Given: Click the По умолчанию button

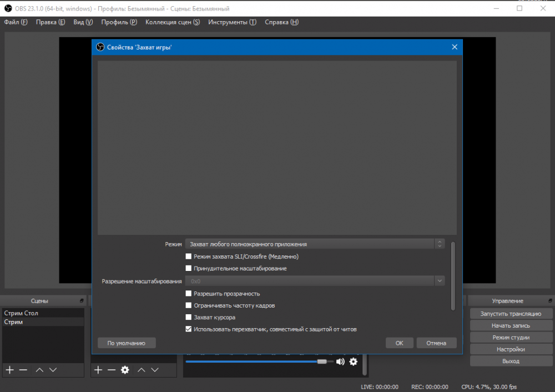Looking at the screenshot, I should click(127, 343).
